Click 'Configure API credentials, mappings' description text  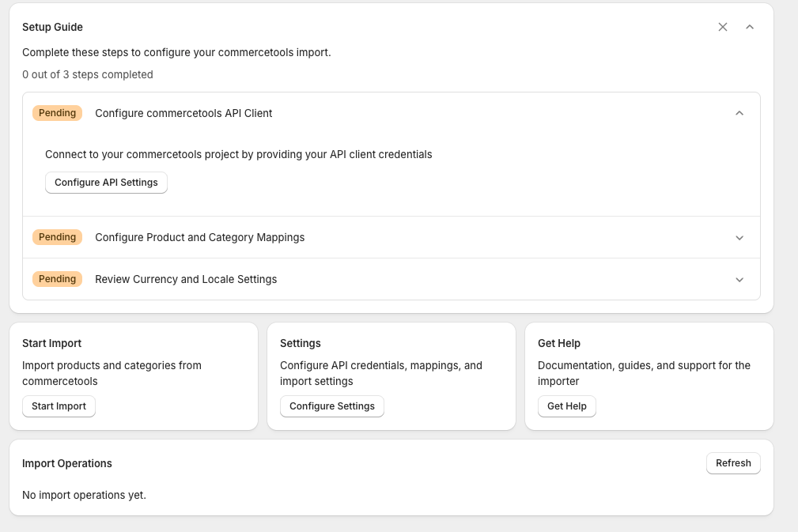(381, 373)
